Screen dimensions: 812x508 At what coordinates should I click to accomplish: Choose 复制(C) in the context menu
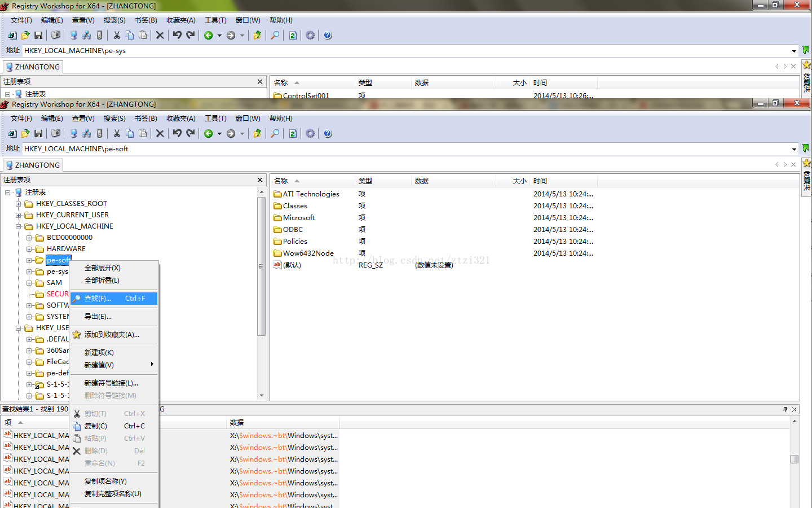(x=114, y=426)
